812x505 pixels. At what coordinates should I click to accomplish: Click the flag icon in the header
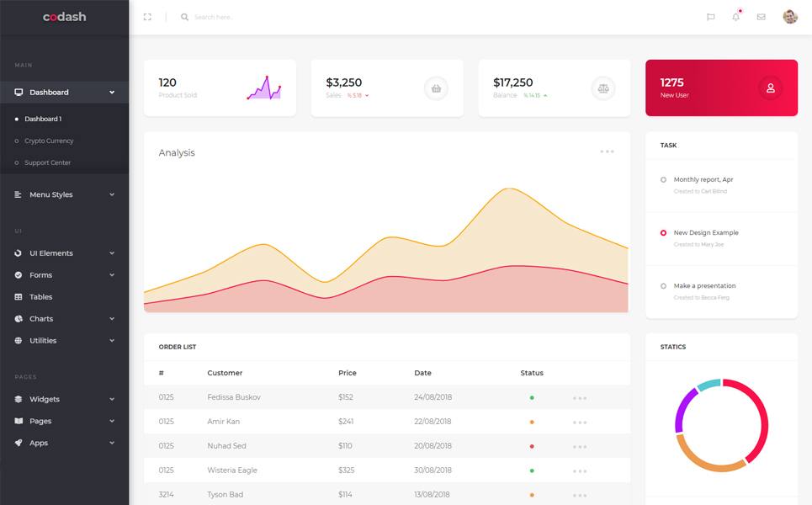(x=710, y=17)
